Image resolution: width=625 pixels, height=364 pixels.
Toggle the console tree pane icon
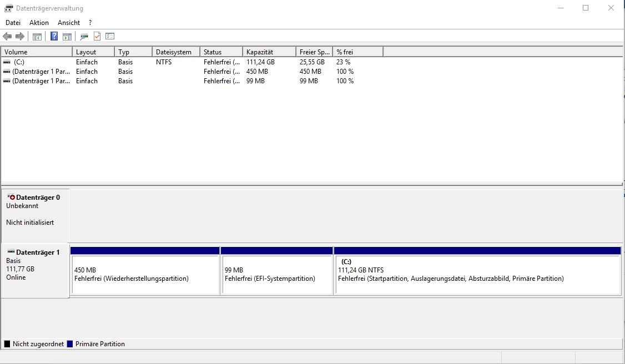pos(37,37)
